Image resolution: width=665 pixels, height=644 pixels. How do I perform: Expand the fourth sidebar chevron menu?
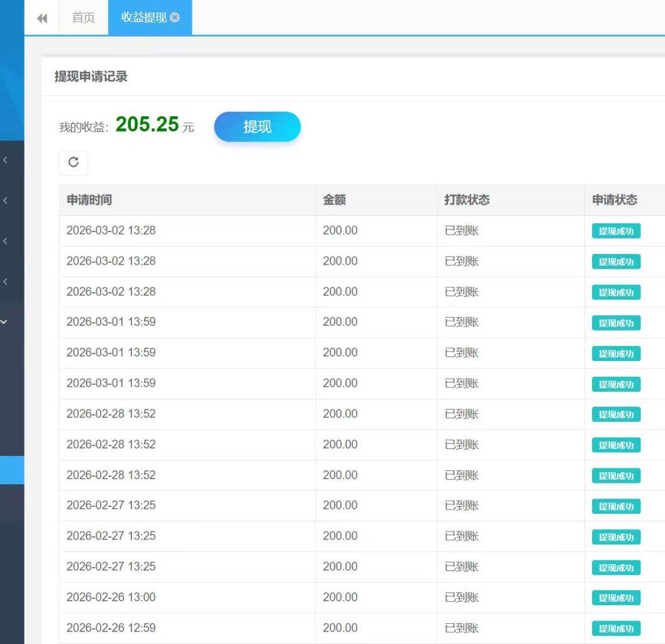[5, 281]
